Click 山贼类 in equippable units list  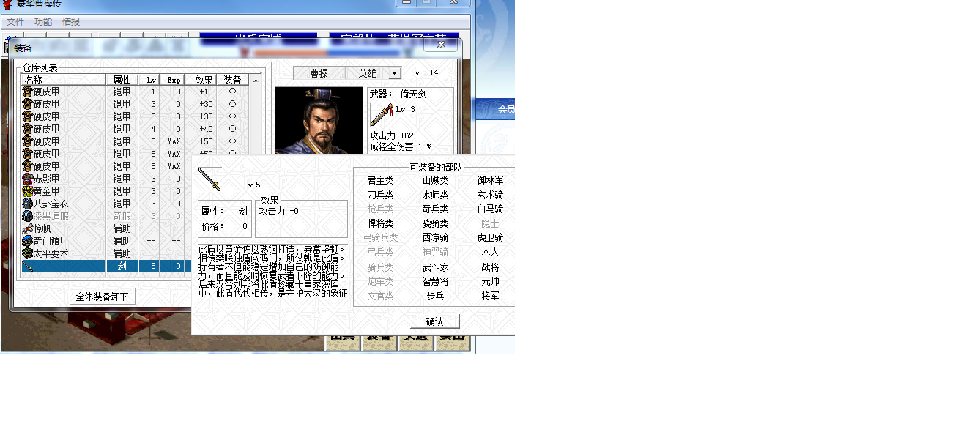tap(435, 180)
